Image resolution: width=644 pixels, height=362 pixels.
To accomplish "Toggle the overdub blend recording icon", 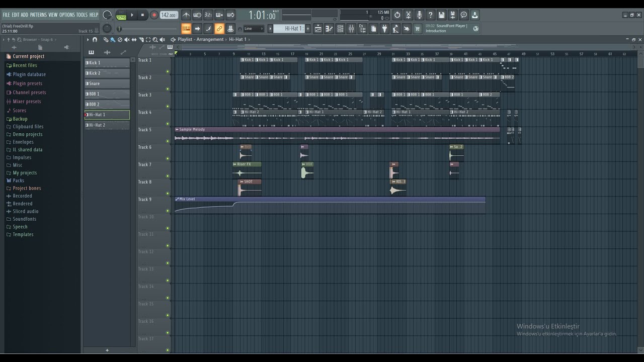I will (219, 15).
